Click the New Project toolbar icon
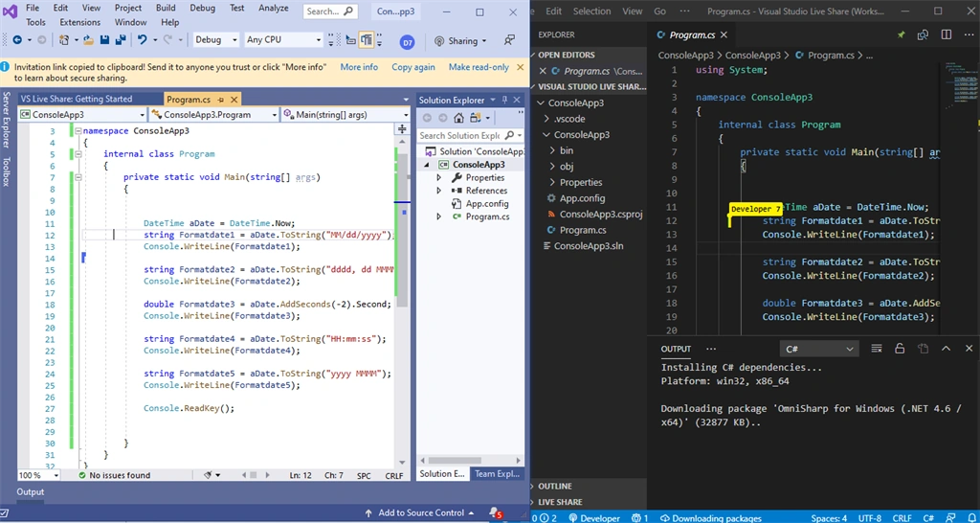Viewport: 980px width, 523px height. [64, 40]
